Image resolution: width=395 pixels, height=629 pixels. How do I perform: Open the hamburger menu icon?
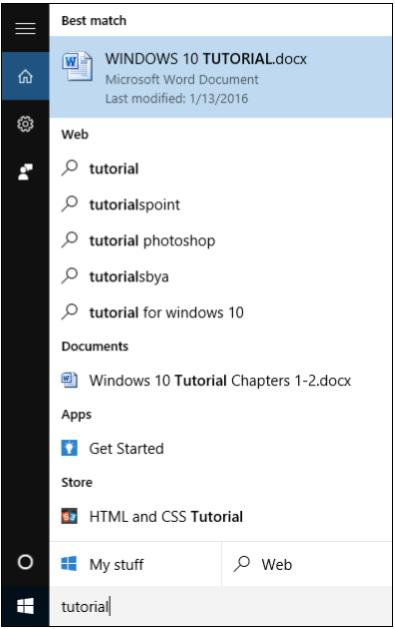(25, 28)
